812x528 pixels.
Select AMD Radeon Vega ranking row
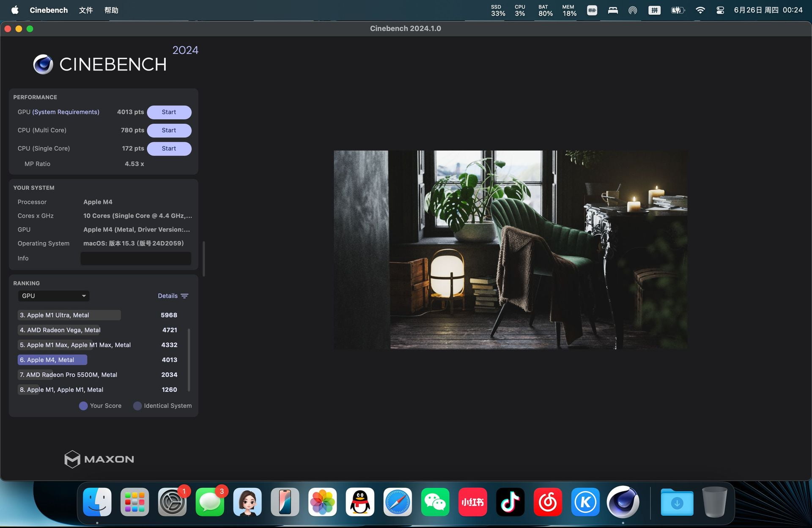98,330
